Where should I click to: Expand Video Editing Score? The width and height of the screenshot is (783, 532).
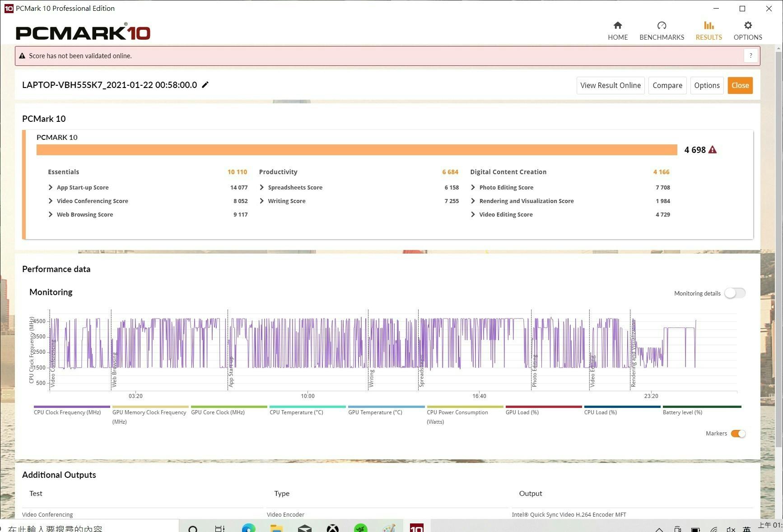click(x=473, y=214)
